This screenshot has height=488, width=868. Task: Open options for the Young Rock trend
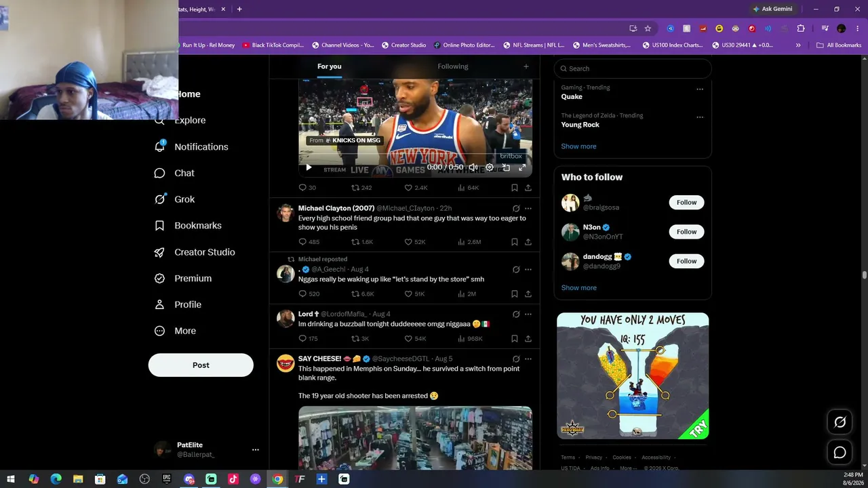(x=700, y=117)
